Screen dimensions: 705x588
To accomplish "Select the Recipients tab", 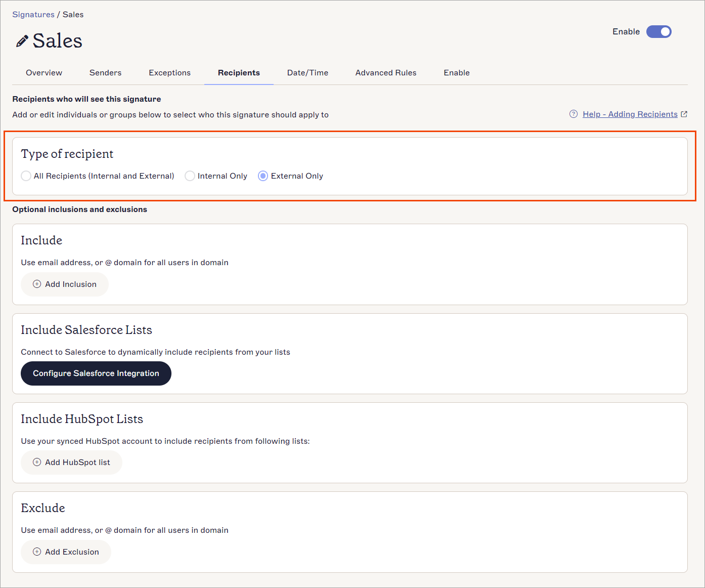I will coord(239,72).
